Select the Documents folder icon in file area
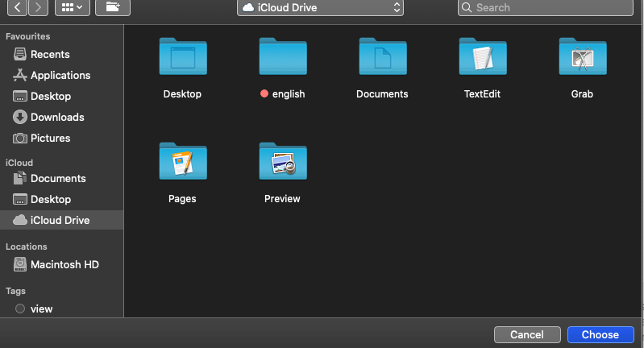Image resolution: width=644 pixels, height=348 pixels. click(x=383, y=56)
